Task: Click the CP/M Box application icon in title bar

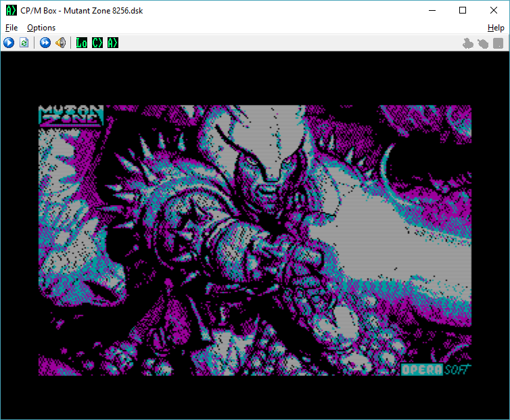Action: pyautogui.click(x=11, y=10)
